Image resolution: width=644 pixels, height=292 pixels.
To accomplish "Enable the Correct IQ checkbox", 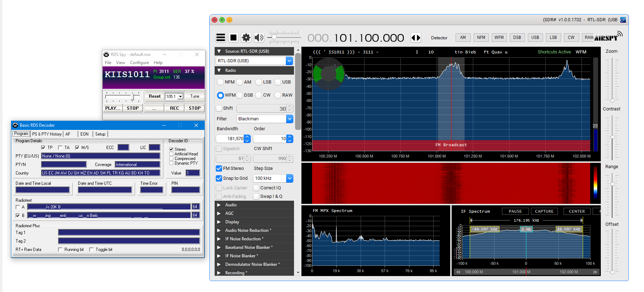I will 256,188.
